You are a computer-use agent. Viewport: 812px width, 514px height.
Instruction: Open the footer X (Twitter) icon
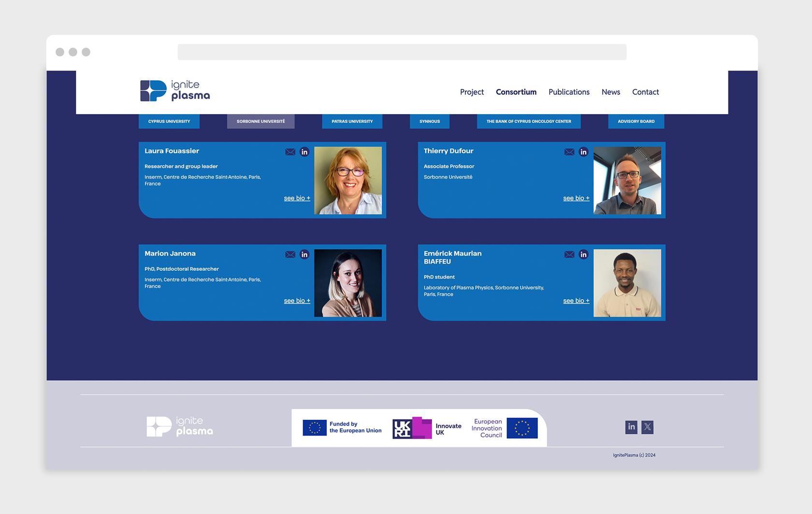click(647, 427)
